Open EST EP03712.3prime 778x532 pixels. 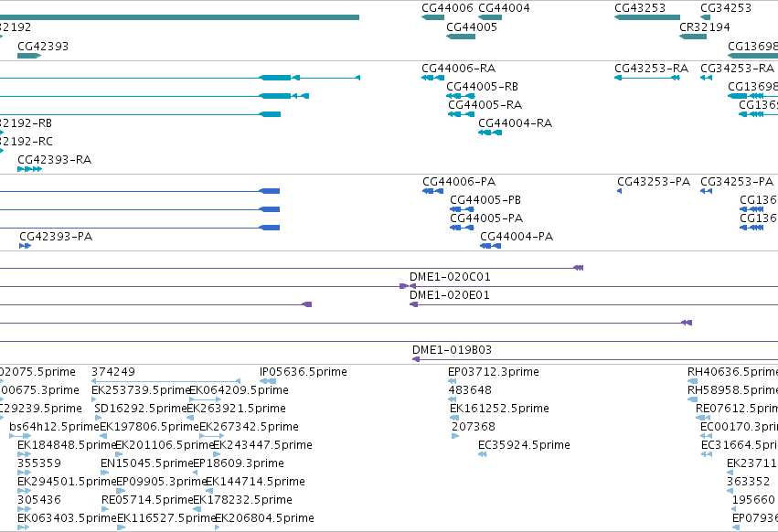click(493, 372)
